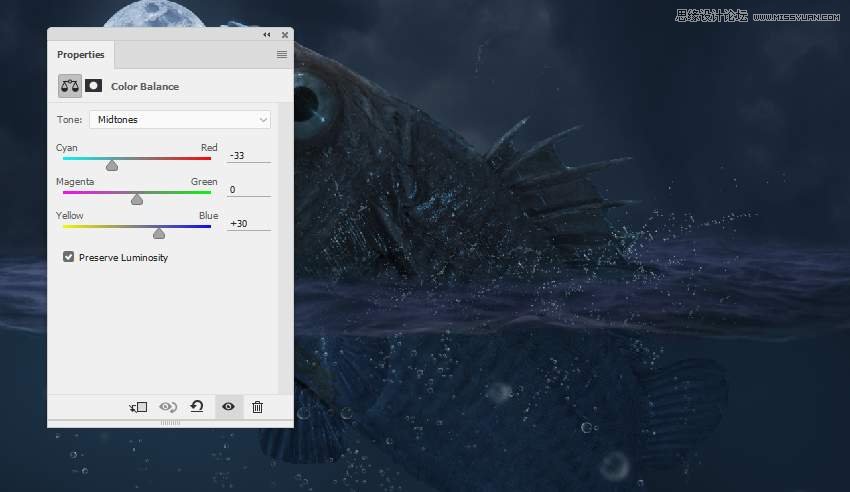Click the Cyan-Red slider handle
Screen dimensions: 850x492
(112, 165)
